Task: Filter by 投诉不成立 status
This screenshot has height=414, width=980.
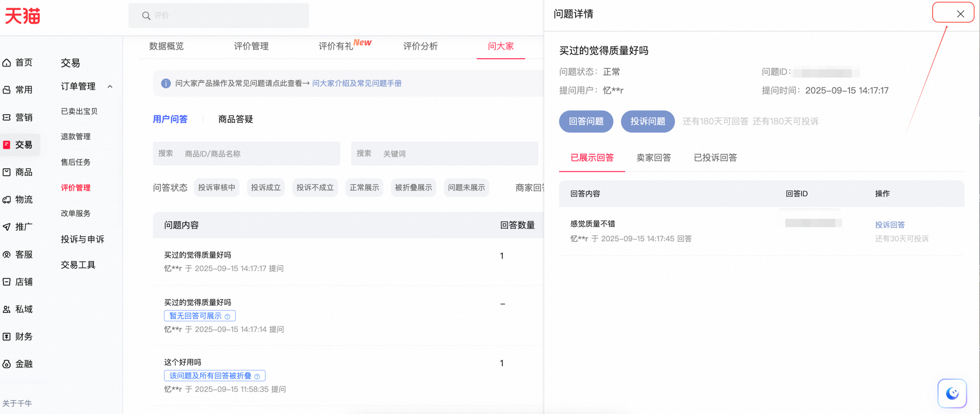Action: (x=315, y=187)
